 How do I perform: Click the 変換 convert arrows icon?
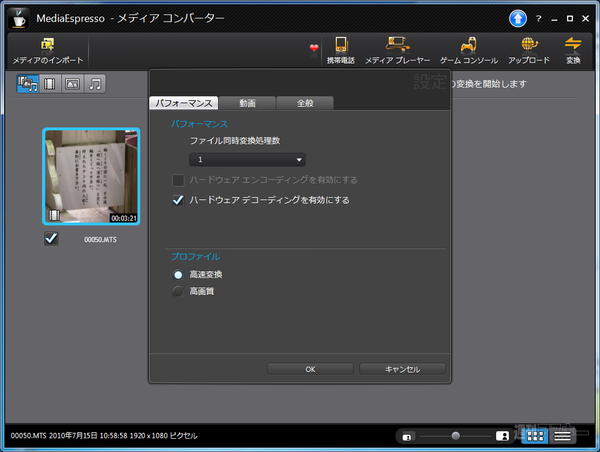(573, 45)
